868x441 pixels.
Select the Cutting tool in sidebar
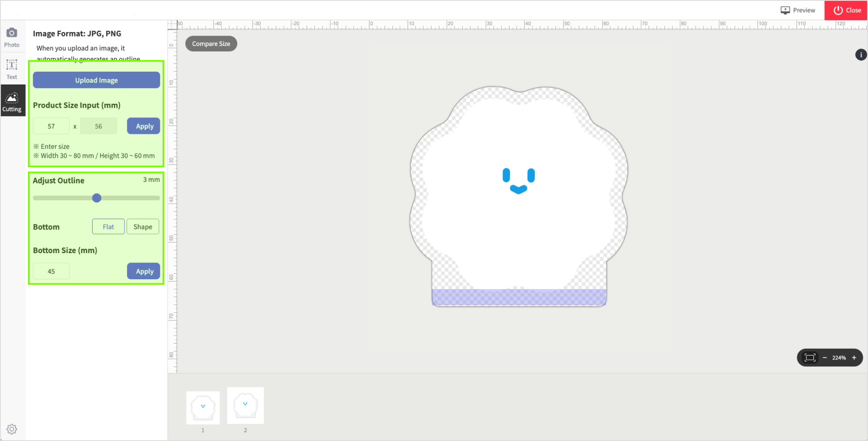[12, 102]
